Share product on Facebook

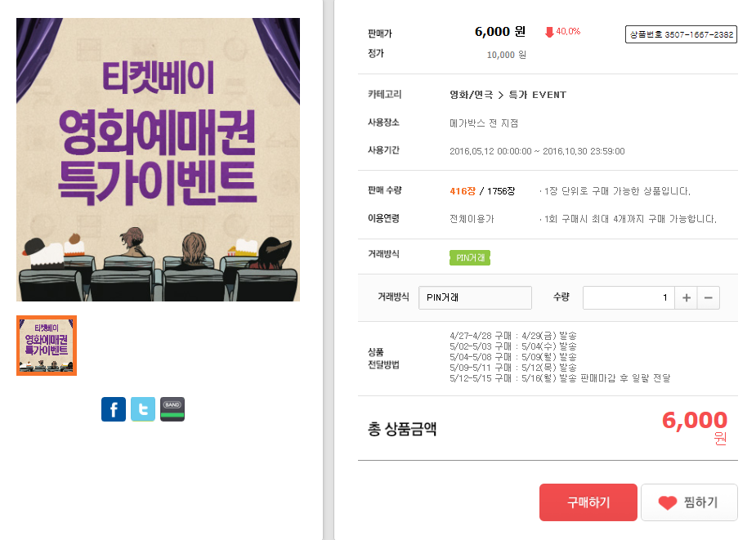(114, 409)
